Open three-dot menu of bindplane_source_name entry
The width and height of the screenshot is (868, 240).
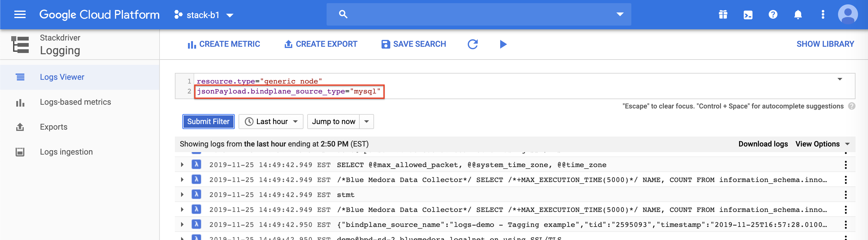[x=846, y=224]
